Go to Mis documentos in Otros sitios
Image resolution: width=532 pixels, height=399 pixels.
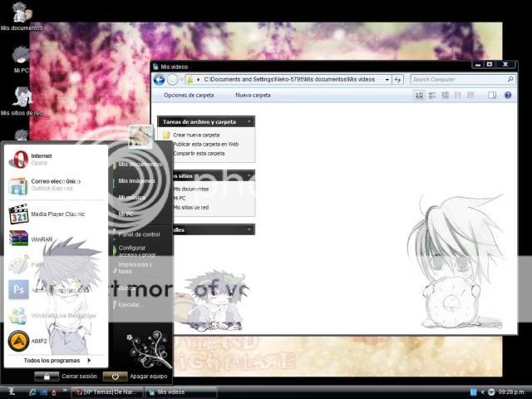click(x=190, y=189)
